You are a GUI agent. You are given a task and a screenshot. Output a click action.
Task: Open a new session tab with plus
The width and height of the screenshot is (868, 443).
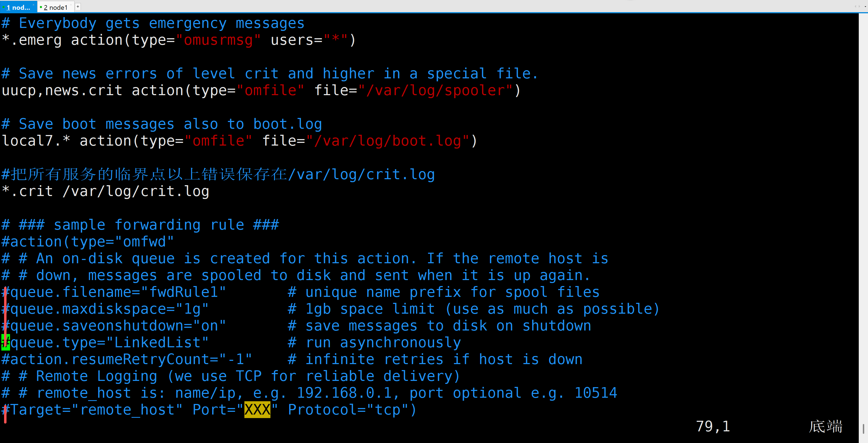click(78, 7)
